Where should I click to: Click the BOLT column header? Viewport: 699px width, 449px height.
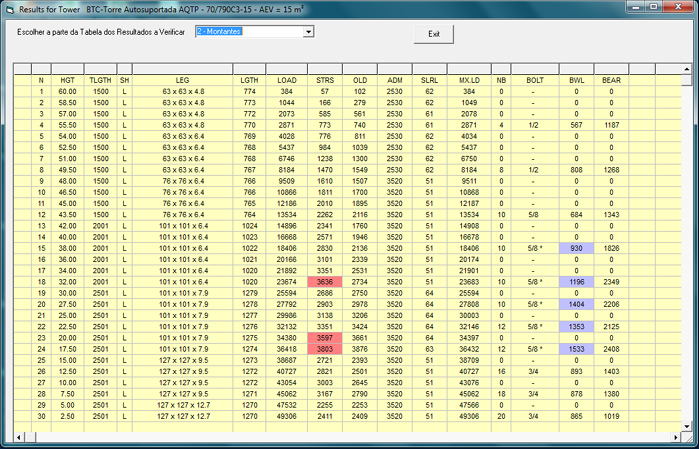click(535, 79)
